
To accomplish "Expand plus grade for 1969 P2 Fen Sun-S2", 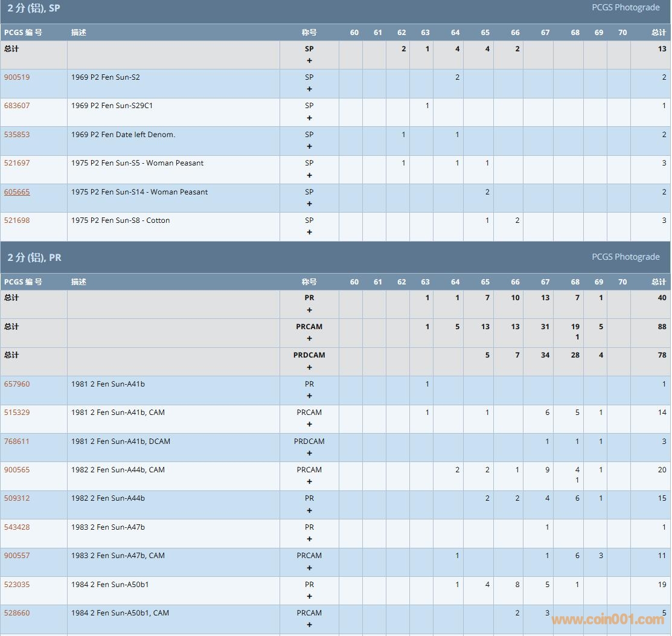I will (x=309, y=89).
